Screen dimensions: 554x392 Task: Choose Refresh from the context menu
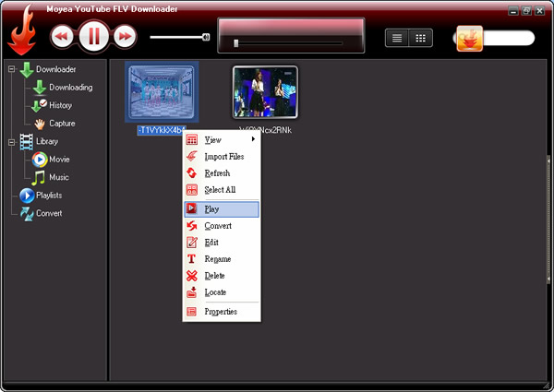click(x=222, y=172)
